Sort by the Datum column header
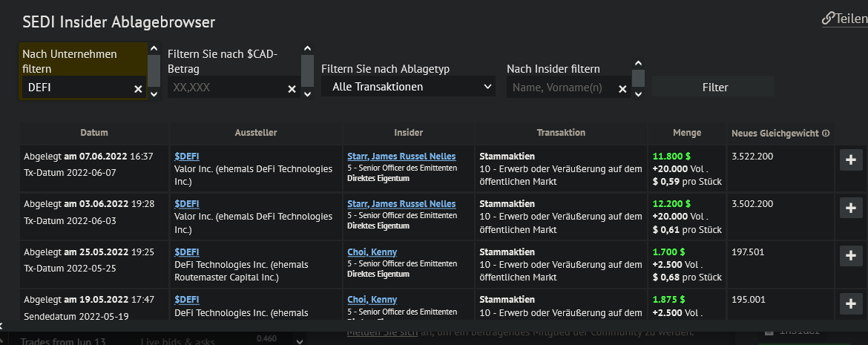The image size is (868, 345). [94, 133]
